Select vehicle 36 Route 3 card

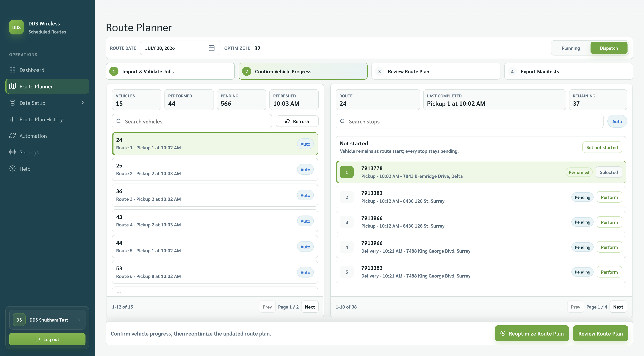tap(215, 195)
